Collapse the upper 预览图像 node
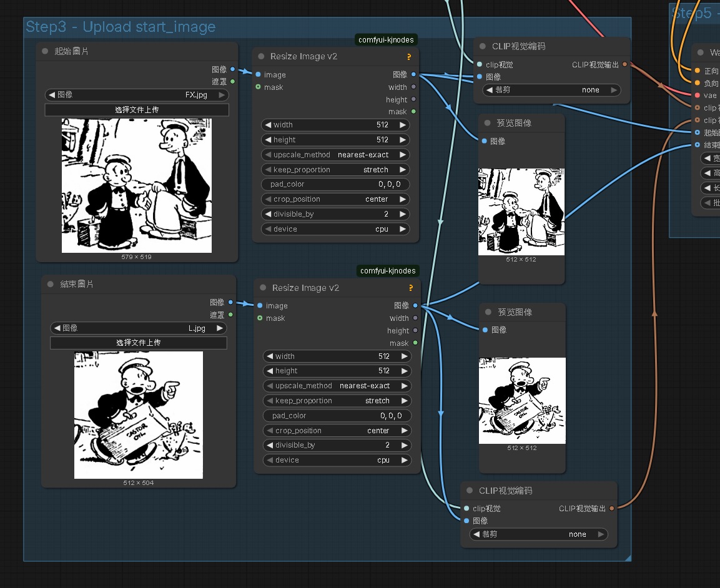This screenshot has width=720, height=588. tap(488, 123)
